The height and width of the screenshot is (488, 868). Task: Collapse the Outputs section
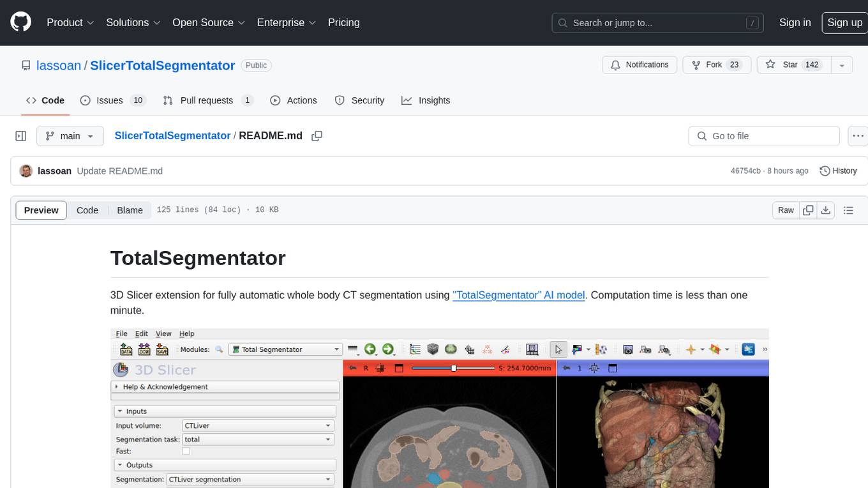coord(225,465)
